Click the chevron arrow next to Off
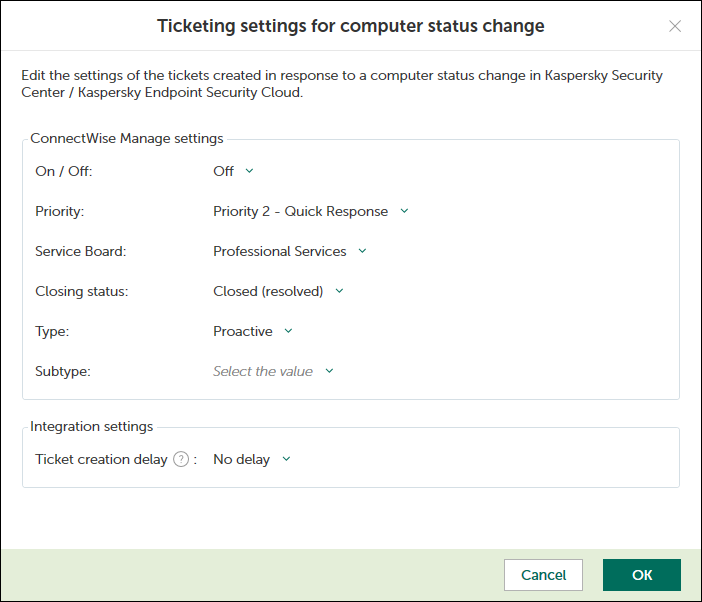 tap(250, 171)
